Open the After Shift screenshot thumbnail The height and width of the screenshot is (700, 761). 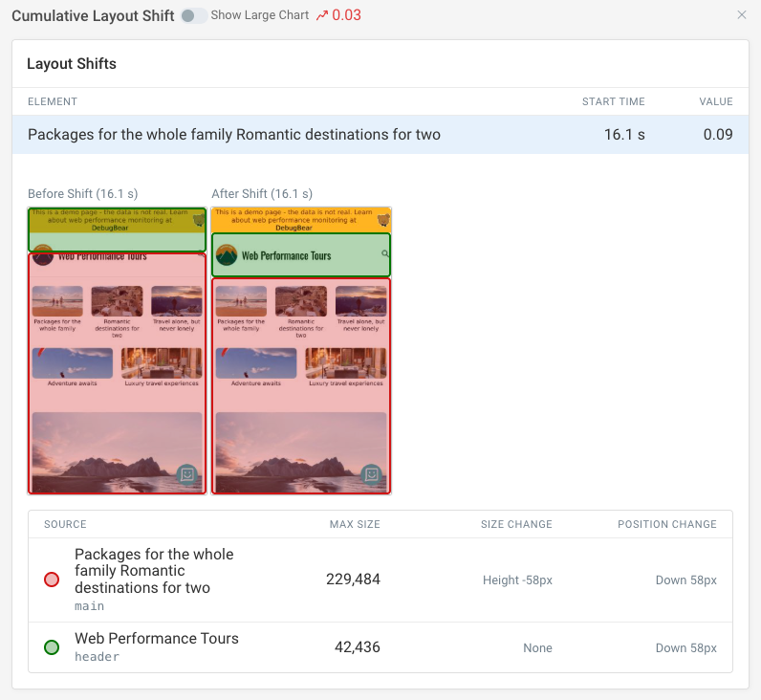point(301,351)
